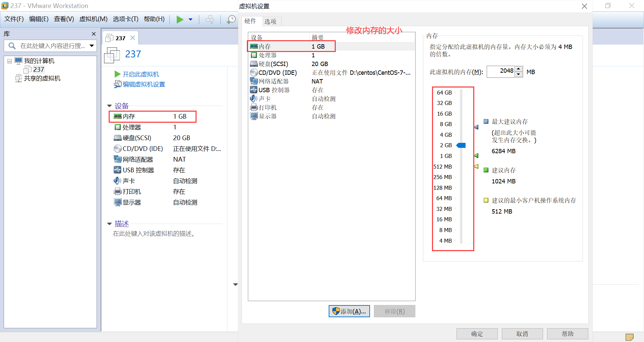
Task: Click 处理器 icon in VM summary list
Action: (x=117, y=127)
